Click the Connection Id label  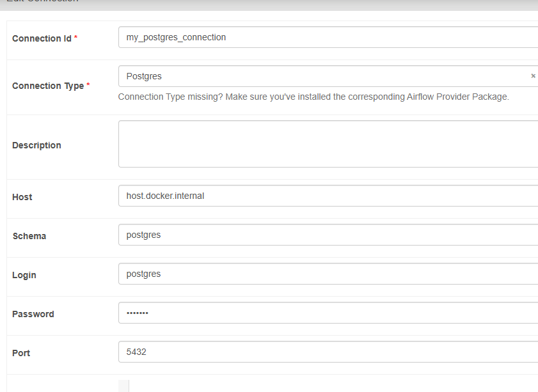(x=42, y=38)
